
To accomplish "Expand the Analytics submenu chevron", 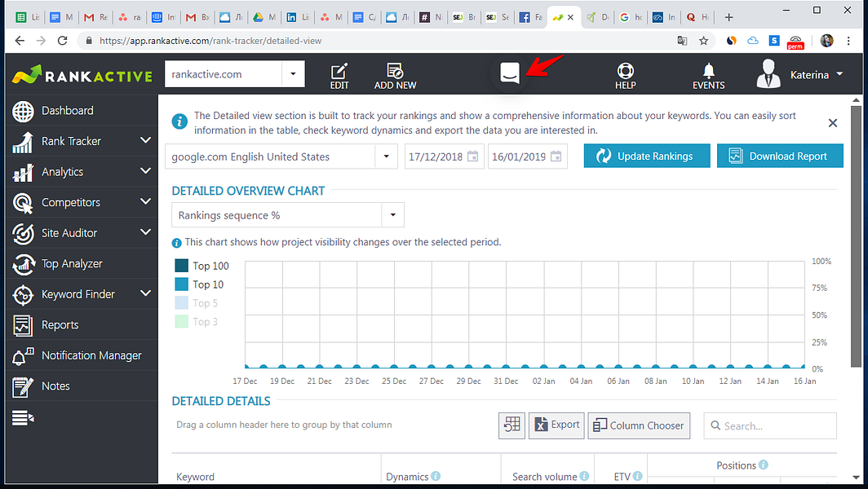I will coord(145,171).
